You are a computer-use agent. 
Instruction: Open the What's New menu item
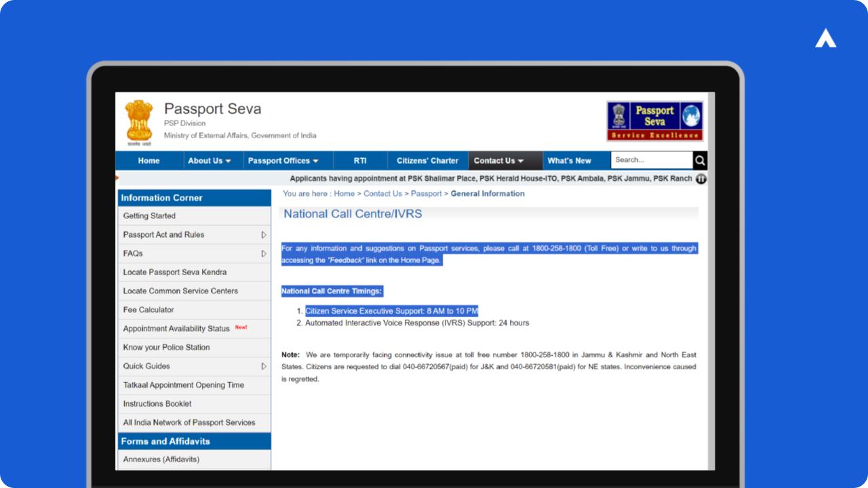pyautogui.click(x=570, y=161)
